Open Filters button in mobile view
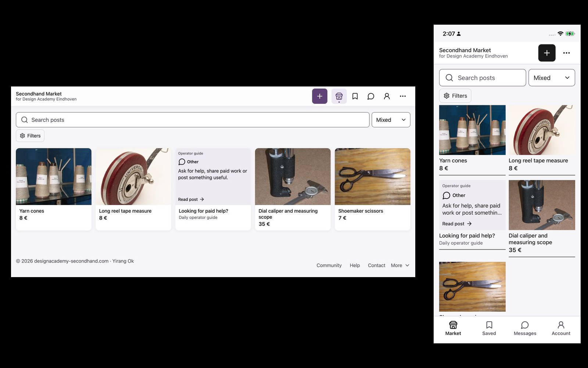 coord(455,96)
